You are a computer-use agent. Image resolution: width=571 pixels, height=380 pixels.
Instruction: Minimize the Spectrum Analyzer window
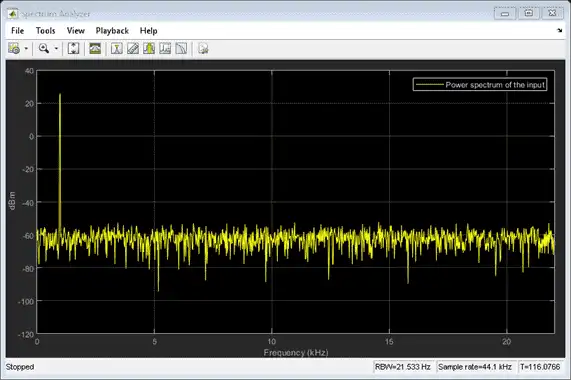click(505, 13)
